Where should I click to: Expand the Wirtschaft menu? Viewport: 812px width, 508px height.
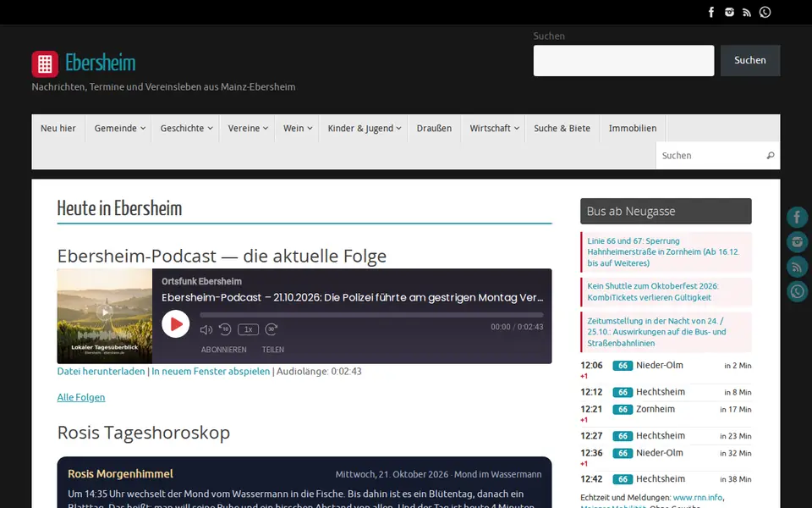point(494,128)
